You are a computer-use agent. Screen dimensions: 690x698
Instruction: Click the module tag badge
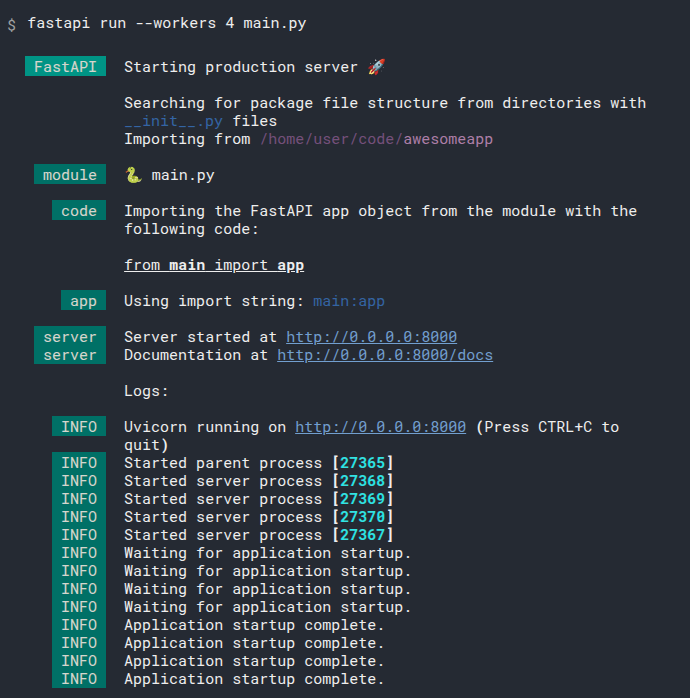click(70, 175)
